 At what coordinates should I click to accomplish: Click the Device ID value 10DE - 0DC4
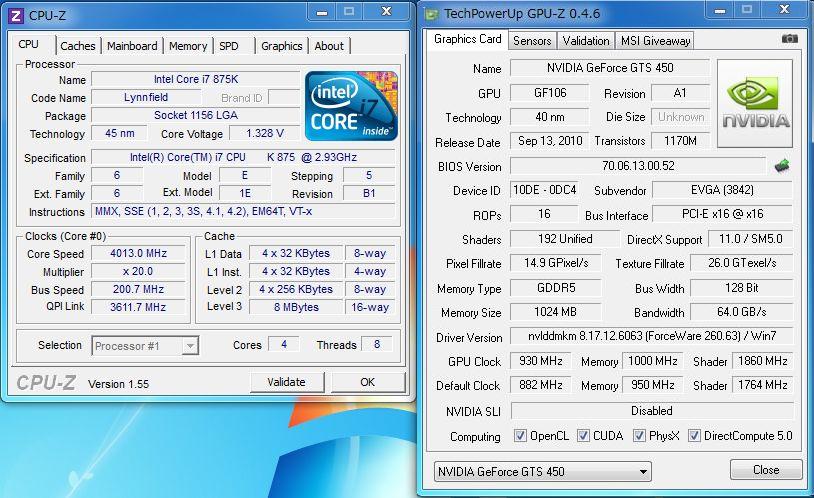click(545, 190)
